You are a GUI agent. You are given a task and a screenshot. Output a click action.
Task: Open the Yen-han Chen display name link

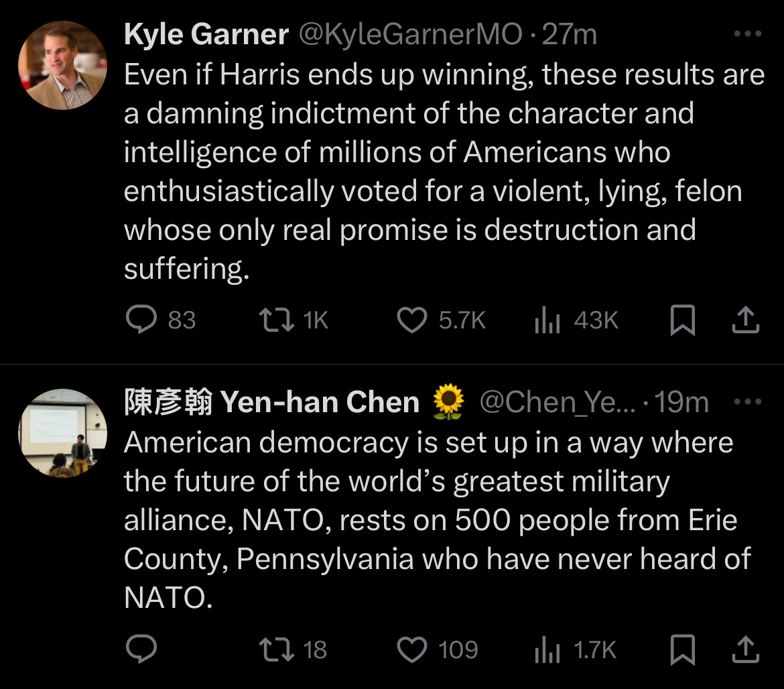coord(271,402)
